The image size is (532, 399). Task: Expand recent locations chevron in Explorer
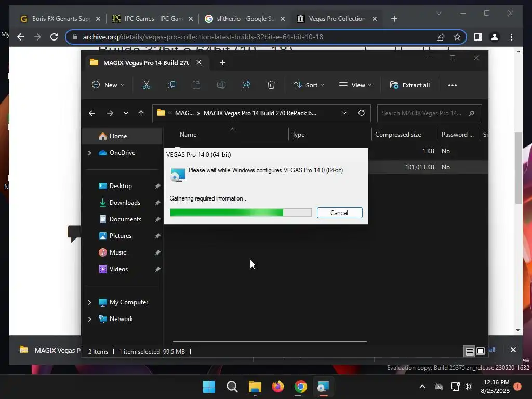pos(126,113)
